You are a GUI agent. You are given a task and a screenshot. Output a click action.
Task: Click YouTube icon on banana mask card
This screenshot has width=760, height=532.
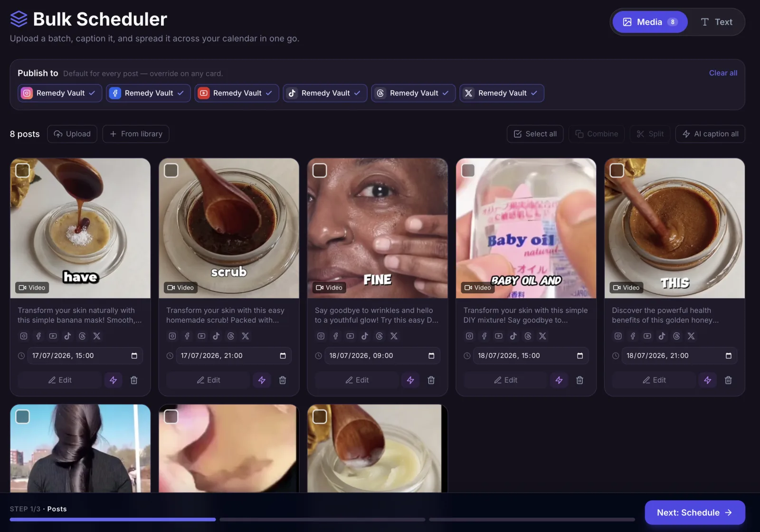[53, 336]
